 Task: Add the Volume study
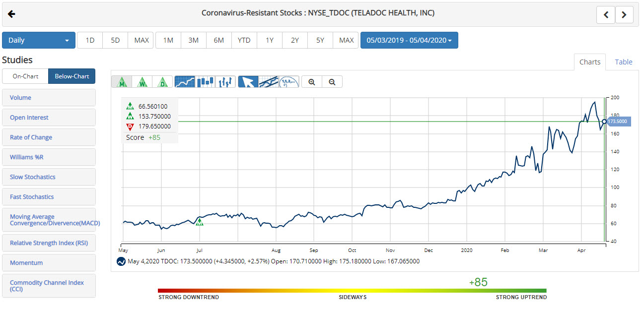pyautogui.click(x=49, y=98)
